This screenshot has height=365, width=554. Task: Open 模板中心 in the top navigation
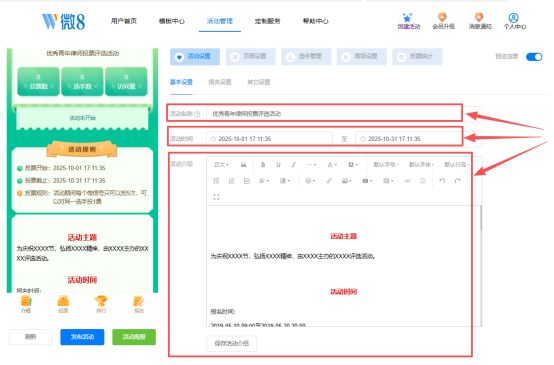click(172, 21)
